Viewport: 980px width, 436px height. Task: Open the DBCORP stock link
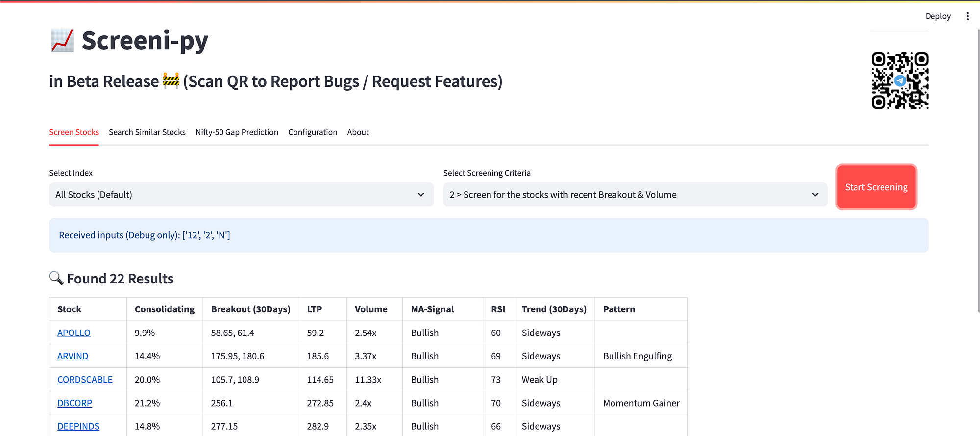point(74,403)
